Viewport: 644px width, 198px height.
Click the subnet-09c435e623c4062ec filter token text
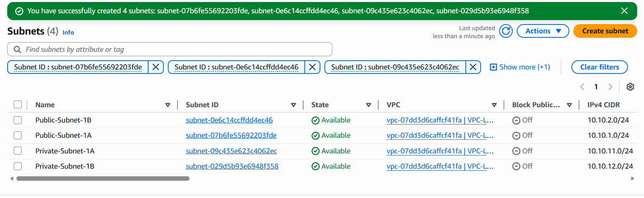(395, 67)
